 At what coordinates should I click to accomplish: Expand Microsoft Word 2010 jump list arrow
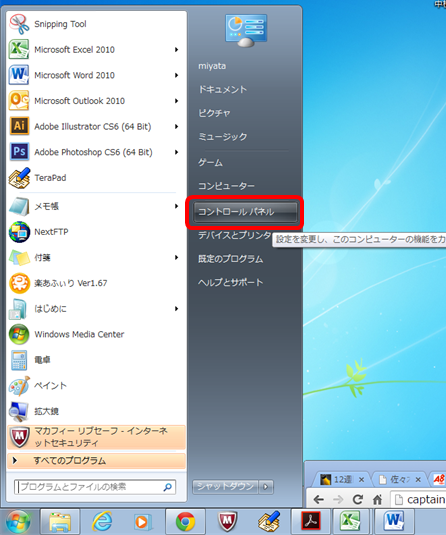(176, 75)
